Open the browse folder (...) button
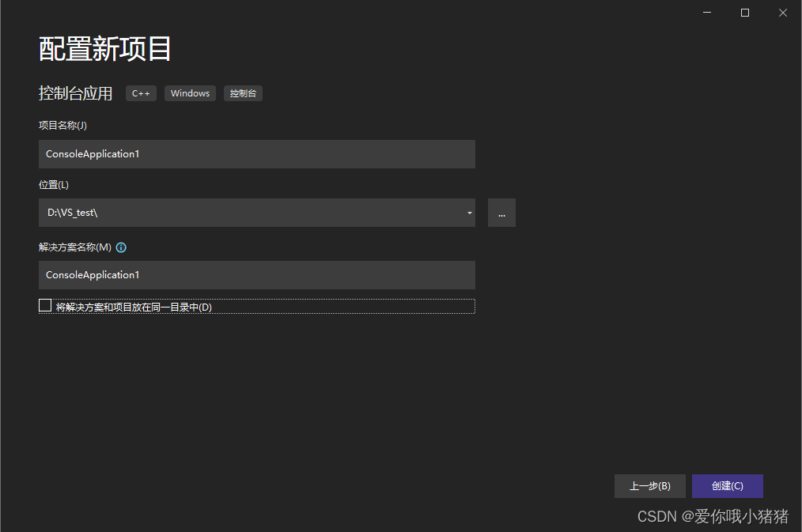This screenshot has width=802, height=532. click(x=501, y=212)
